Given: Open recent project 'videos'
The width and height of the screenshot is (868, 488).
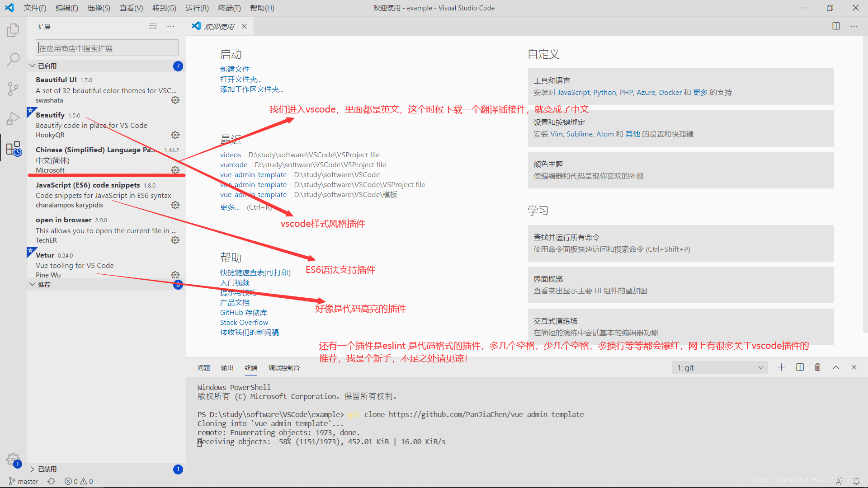Looking at the screenshot, I should [231, 155].
